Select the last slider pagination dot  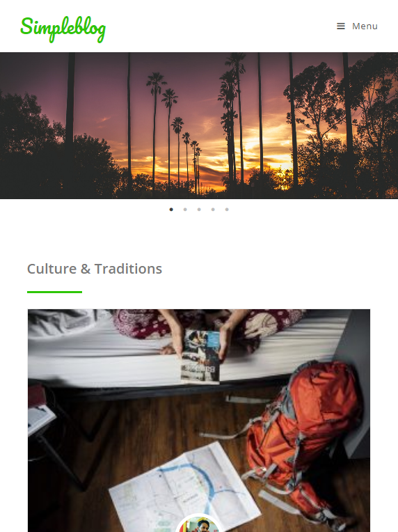click(227, 210)
